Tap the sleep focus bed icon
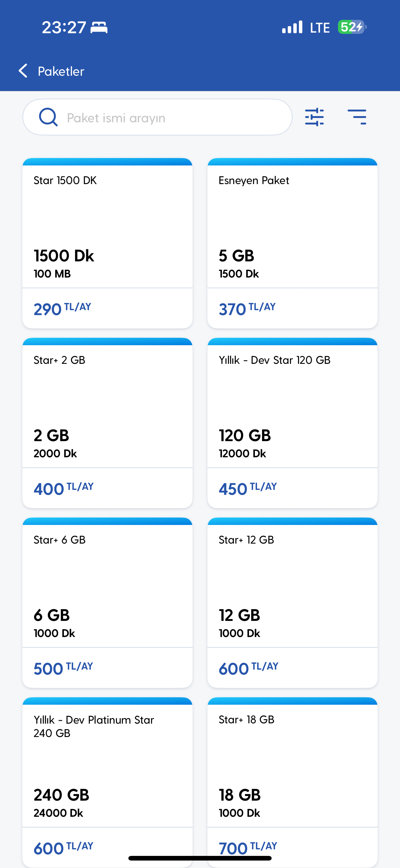This screenshot has height=868, width=400. (x=99, y=27)
